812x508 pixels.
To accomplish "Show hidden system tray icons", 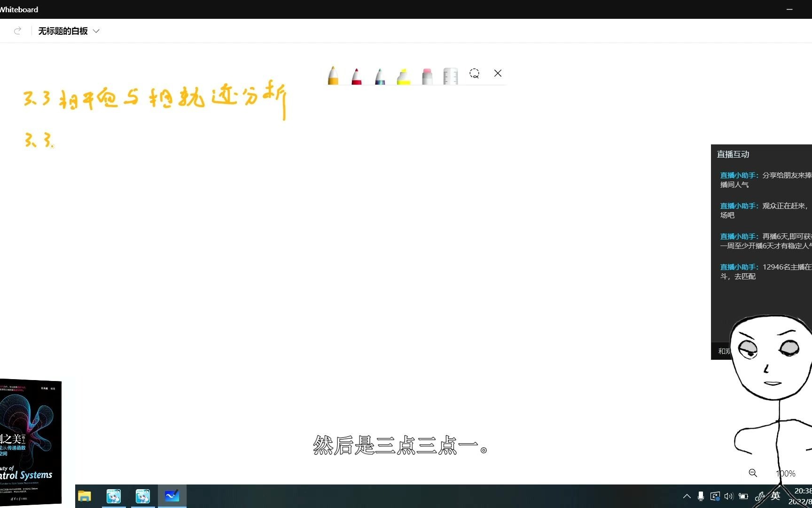I will click(687, 496).
